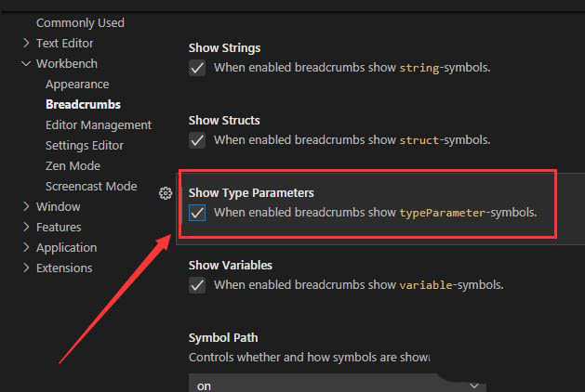Screen dimensions: 585x392
Task: Select Commonly Used settings category
Action: 80,22
